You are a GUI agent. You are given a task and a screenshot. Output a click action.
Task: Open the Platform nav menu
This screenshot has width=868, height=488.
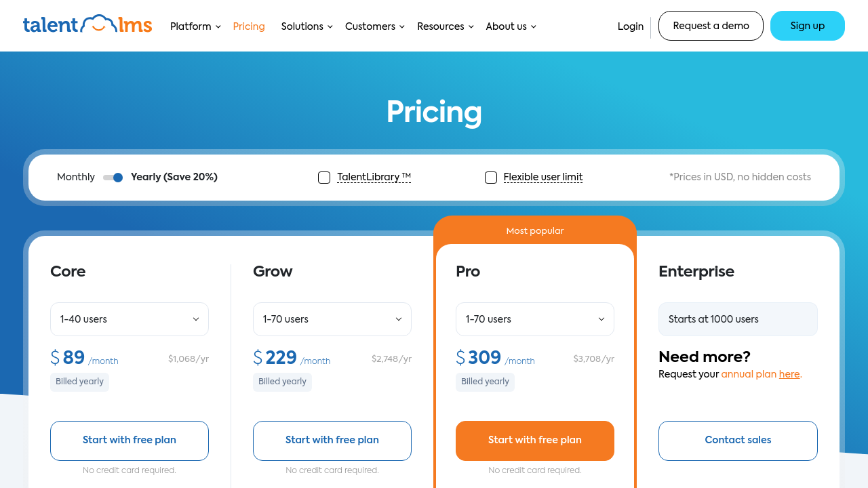191,26
